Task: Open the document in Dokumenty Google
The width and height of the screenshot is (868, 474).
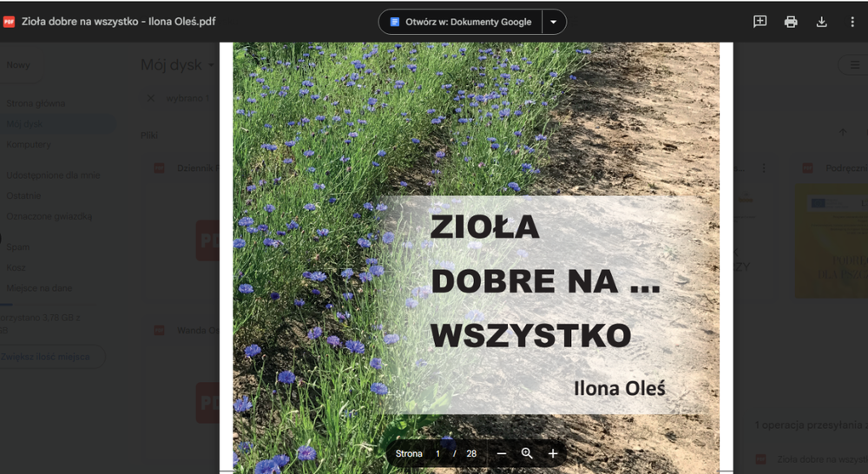Action: click(461, 23)
